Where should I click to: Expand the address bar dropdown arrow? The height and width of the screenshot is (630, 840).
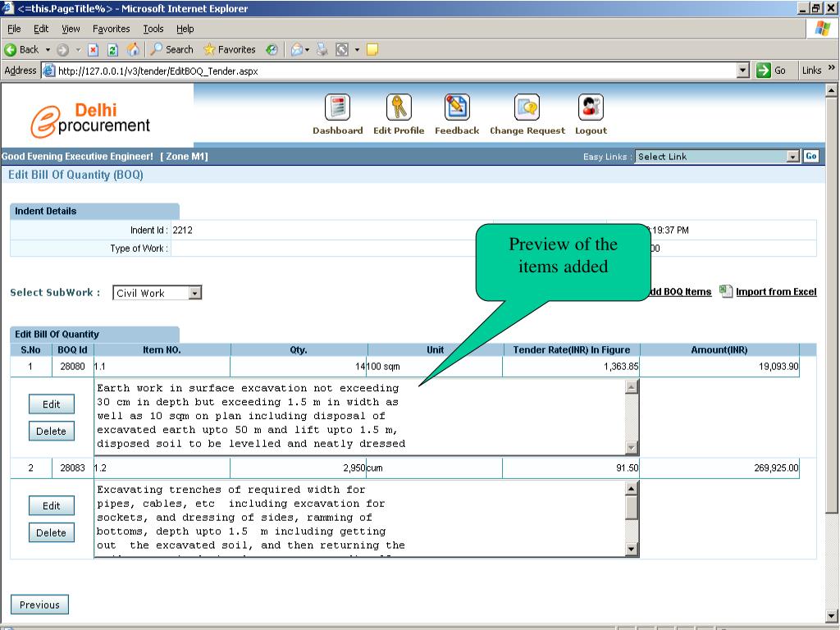(742, 71)
